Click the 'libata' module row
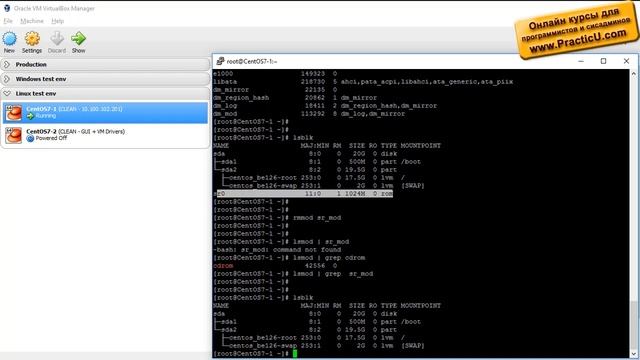 (x=363, y=82)
